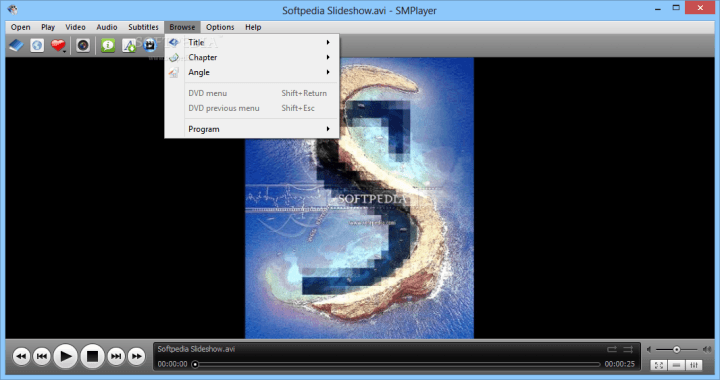Toggle the repeat loop icon
The height and width of the screenshot is (380, 720).
click(x=612, y=350)
